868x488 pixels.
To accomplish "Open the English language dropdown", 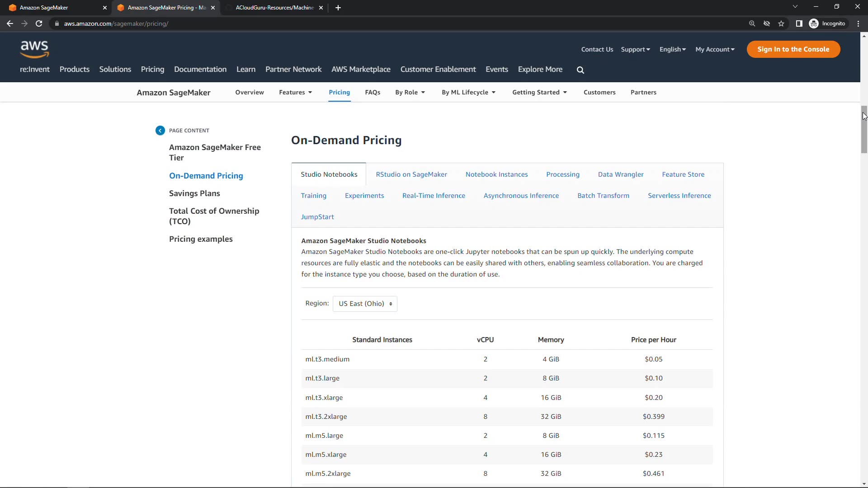I will pos(672,49).
